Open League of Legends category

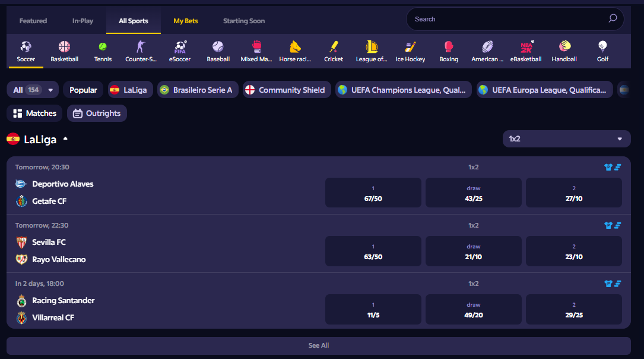tap(372, 46)
